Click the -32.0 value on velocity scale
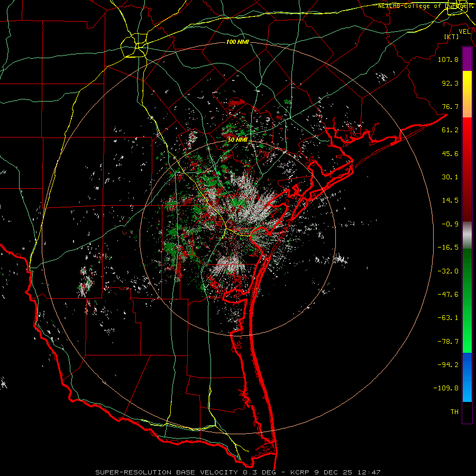476x476 pixels. click(448, 271)
